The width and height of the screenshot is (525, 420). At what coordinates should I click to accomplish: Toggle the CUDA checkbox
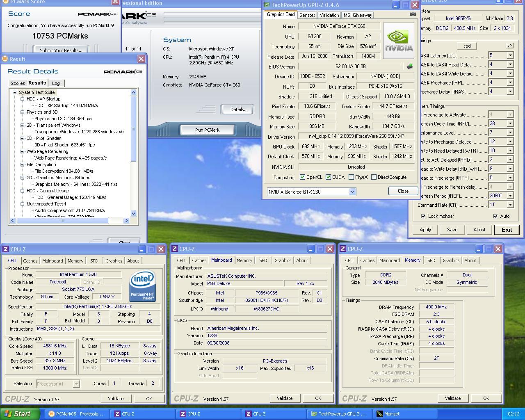click(x=328, y=177)
